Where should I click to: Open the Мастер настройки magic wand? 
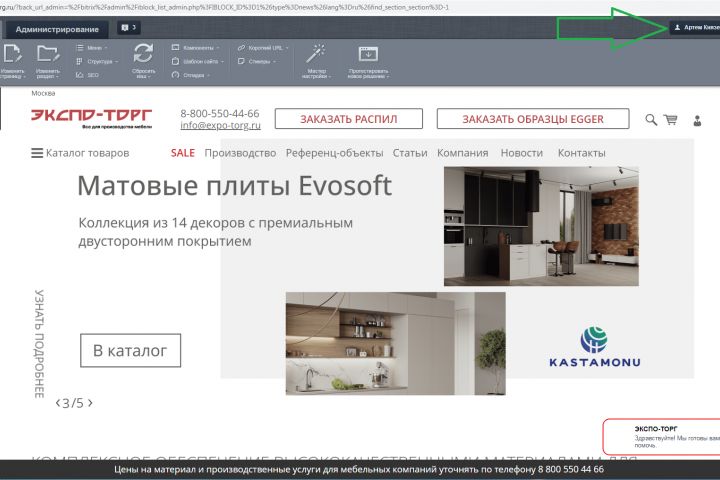[316, 53]
